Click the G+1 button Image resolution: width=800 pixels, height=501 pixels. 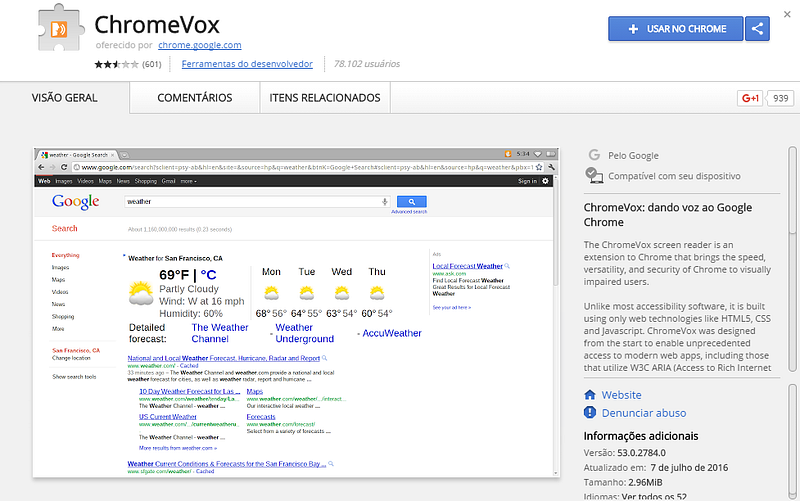coord(749,98)
